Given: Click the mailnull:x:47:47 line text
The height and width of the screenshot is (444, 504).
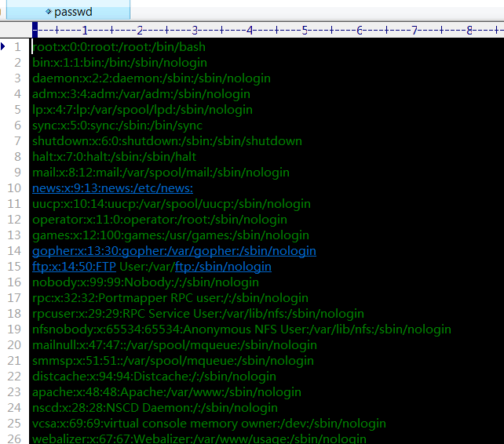Looking at the screenshot, I should click(x=174, y=345).
